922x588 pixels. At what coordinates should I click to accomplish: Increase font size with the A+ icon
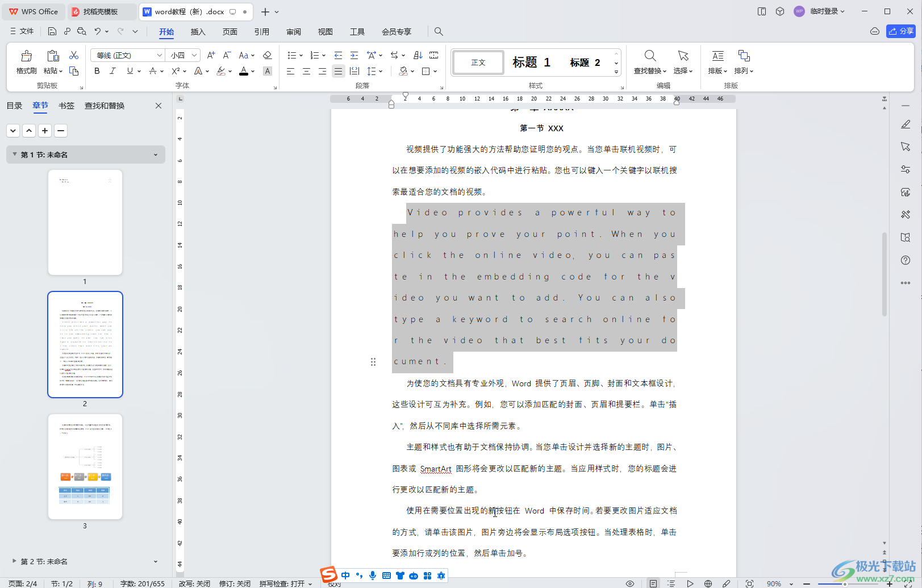click(211, 55)
